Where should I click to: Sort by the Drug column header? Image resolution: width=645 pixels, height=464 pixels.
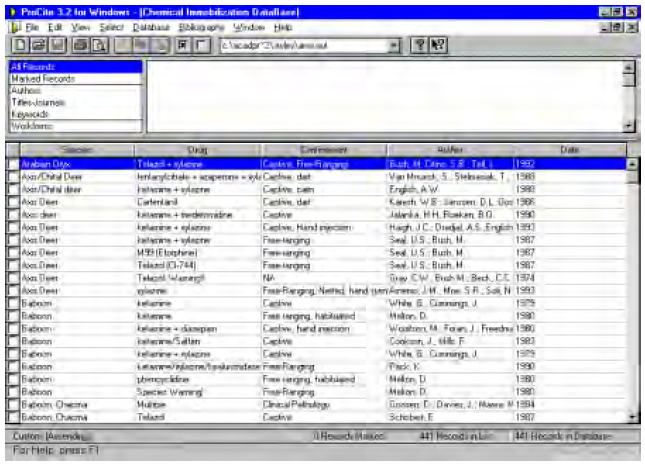point(197,150)
